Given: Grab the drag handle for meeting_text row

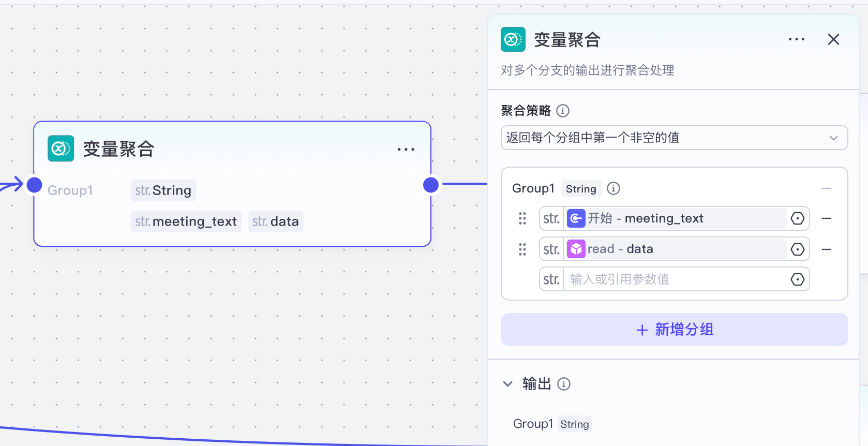Looking at the screenshot, I should (522, 218).
